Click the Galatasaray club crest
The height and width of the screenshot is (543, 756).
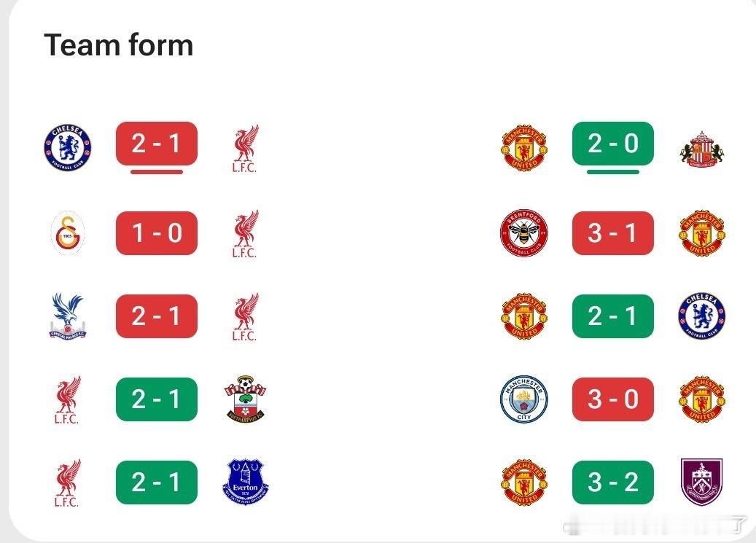coord(67,234)
